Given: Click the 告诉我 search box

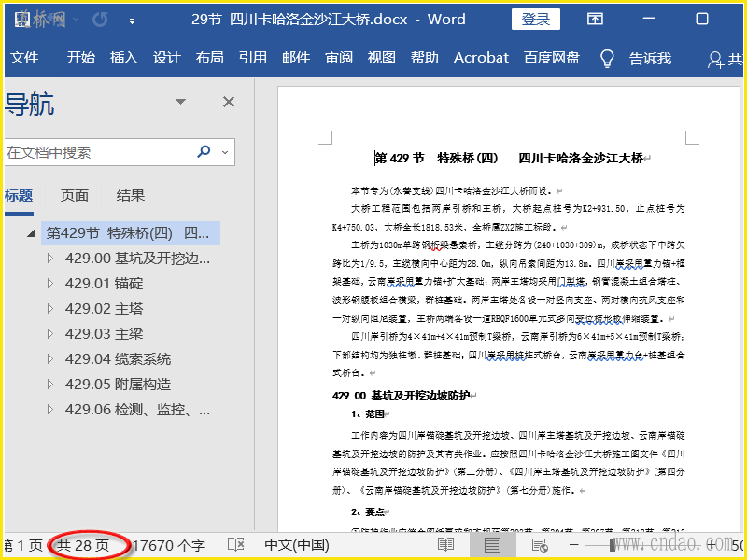Looking at the screenshot, I should tap(650, 59).
